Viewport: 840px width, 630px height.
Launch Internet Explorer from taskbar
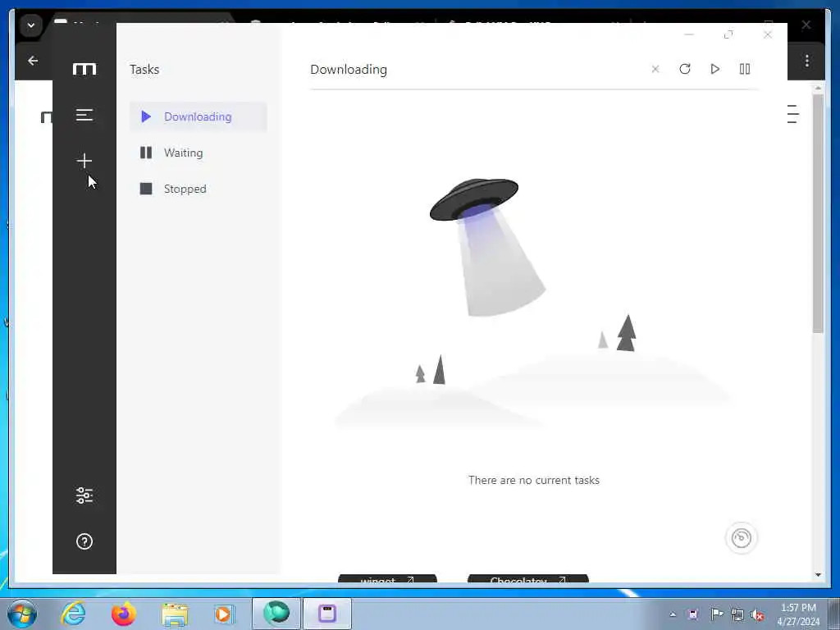pos(73,614)
